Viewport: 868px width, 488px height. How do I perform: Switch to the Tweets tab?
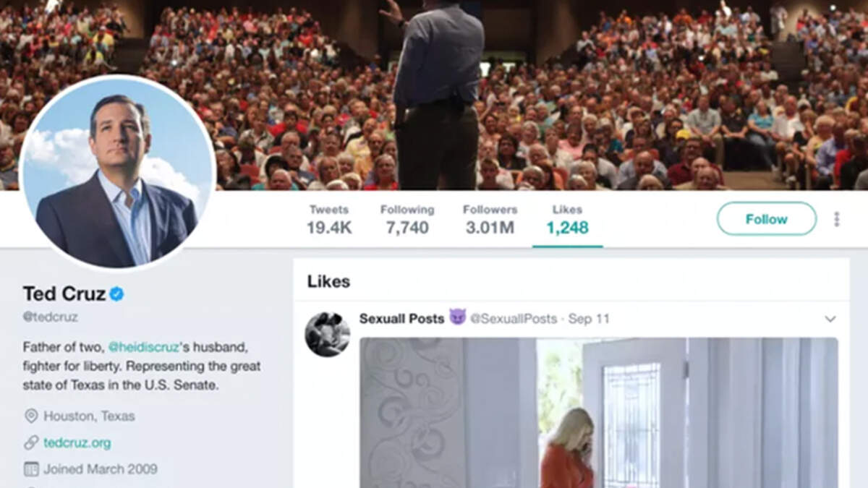tap(329, 219)
